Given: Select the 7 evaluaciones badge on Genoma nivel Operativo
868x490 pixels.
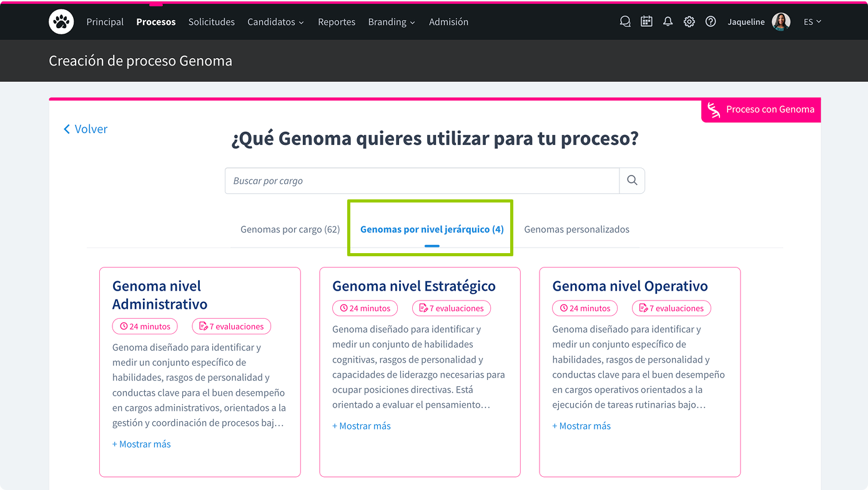Looking at the screenshot, I should pyautogui.click(x=671, y=307).
